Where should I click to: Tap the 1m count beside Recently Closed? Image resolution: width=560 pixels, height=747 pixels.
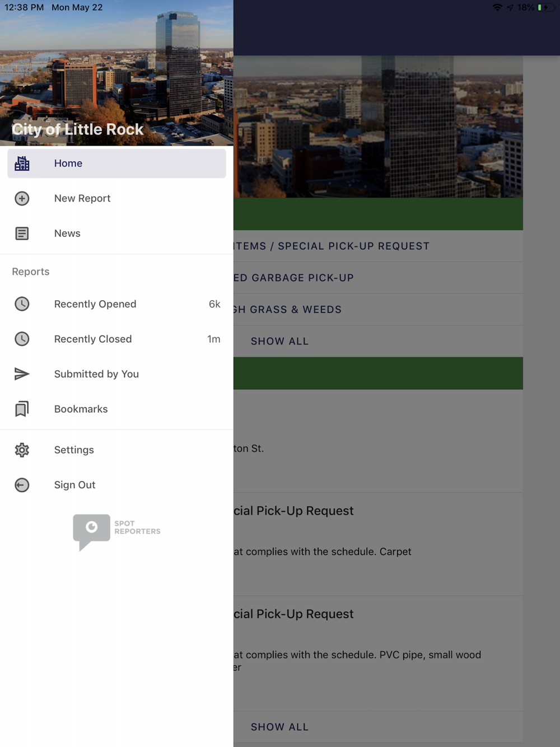[214, 339]
